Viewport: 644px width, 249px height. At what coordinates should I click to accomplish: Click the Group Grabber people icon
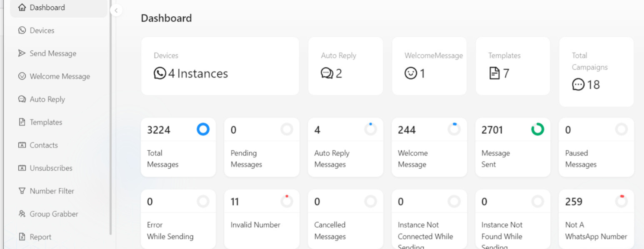pyautogui.click(x=22, y=214)
